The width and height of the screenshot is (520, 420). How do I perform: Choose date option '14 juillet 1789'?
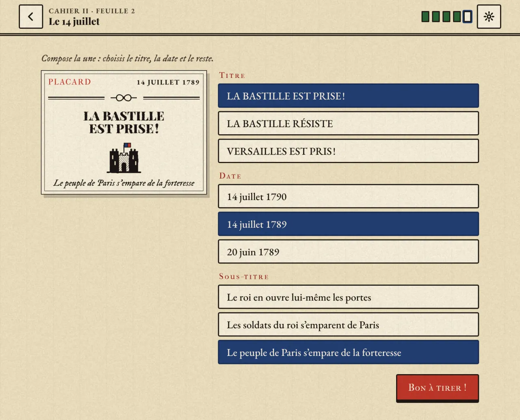tap(348, 224)
